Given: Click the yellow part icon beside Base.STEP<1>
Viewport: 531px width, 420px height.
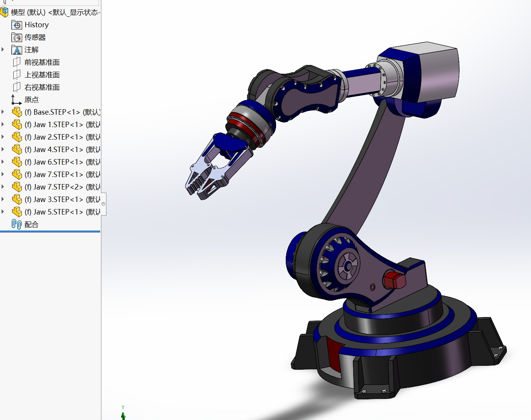Looking at the screenshot, I should point(18,112).
